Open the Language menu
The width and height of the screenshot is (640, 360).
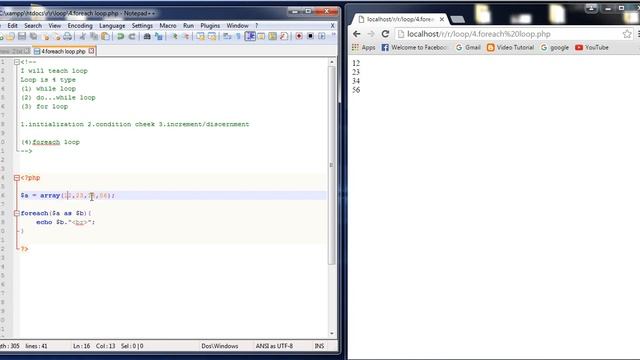112,25
